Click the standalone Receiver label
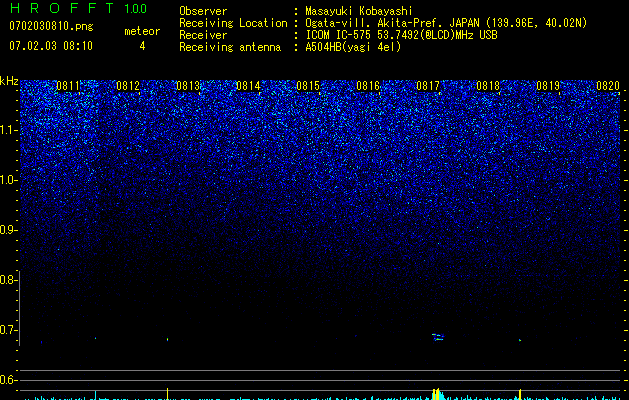This screenshot has width=629, height=400. (x=203, y=35)
